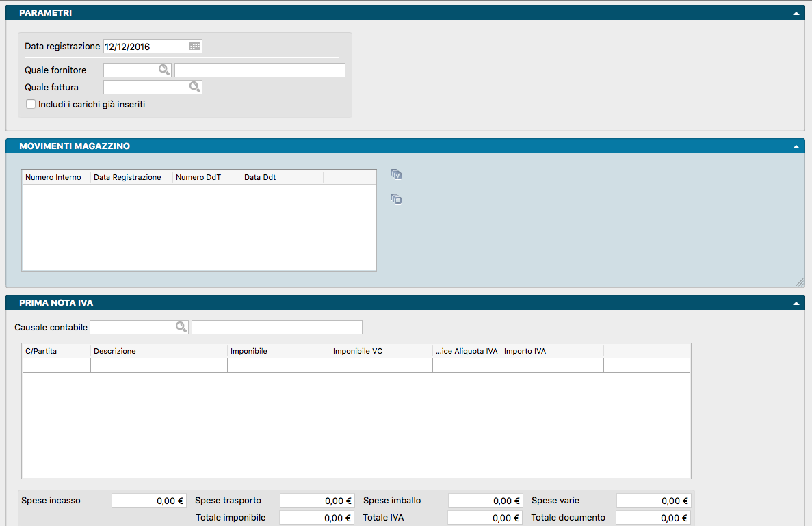Click the select-all movements icon
This screenshot has height=526, width=812.
[x=396, y=174]
